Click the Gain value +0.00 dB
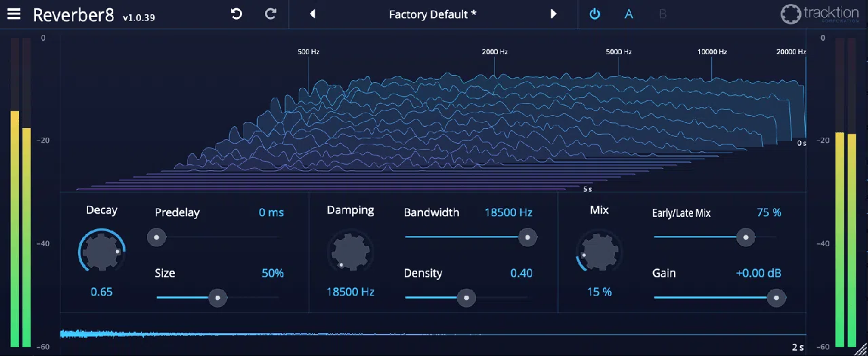Image resolution: width=868 pixels, height=356 pixels. [758, 273]
